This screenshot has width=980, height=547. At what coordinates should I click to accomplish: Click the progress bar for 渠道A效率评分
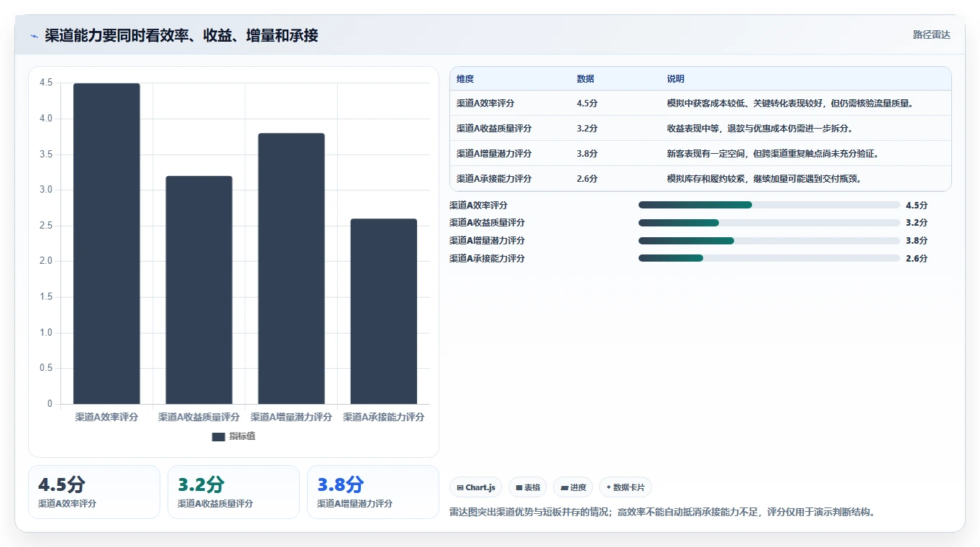point(769,205)
